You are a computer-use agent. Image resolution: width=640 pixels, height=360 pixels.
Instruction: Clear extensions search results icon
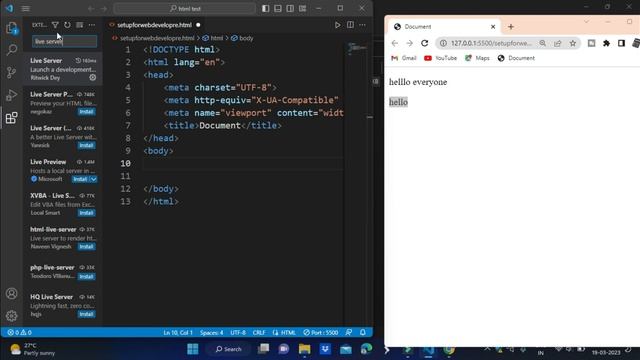(x=80, y=25)
